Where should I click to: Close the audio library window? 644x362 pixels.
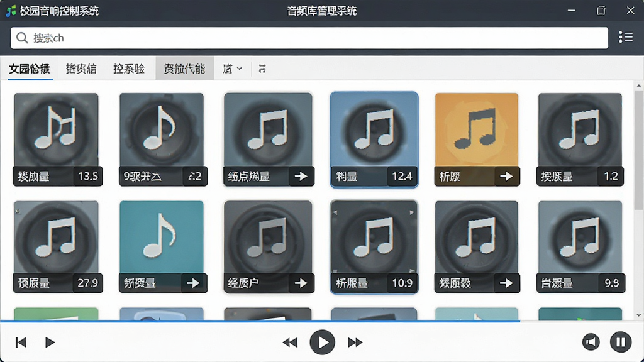(630, 10)
